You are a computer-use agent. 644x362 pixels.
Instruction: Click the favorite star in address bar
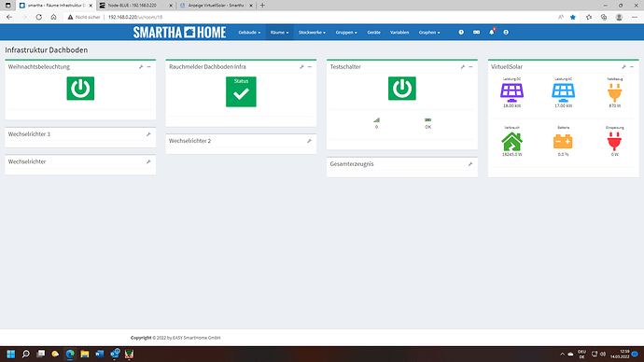[573, 17]
